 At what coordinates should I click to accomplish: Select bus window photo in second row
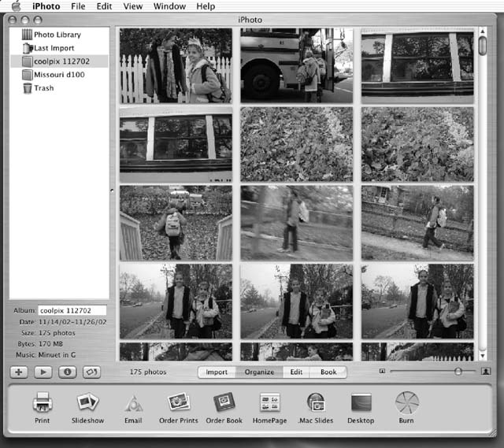(x=176, y=145)
